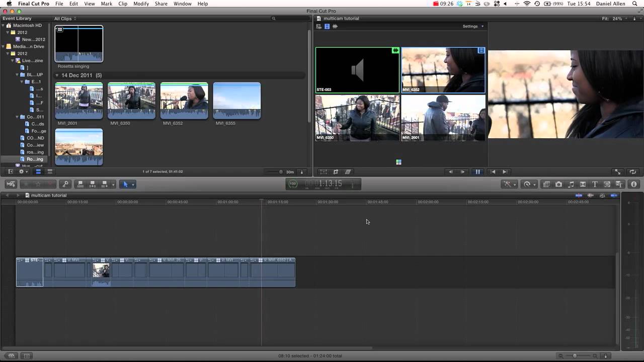The width and height of the screenshot is (644, 362).
Task: Open the Inspector info panel
Action: tap(633, 184)
